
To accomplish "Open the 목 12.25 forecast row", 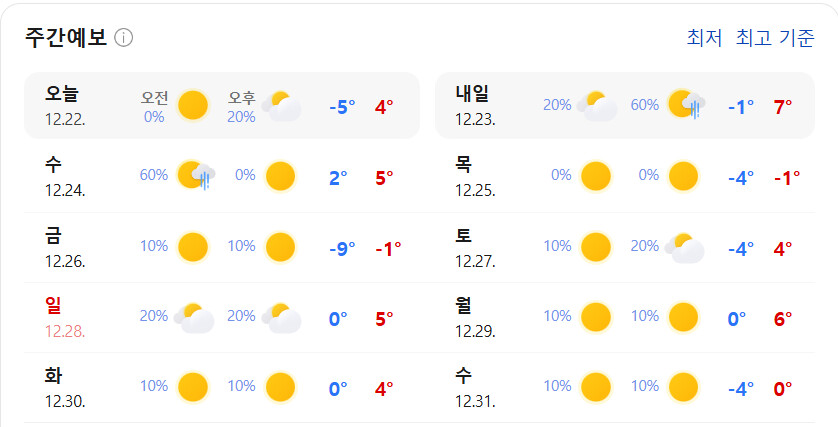I will point(625,177).
